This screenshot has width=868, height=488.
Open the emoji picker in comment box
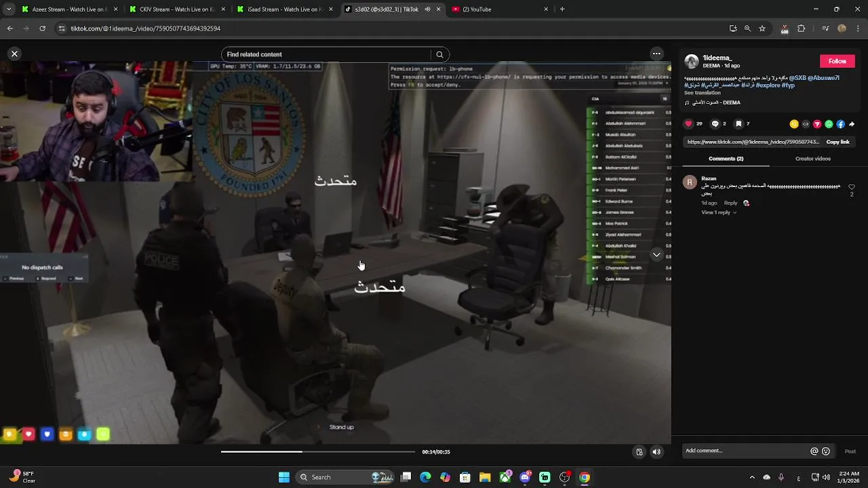(826, 451)
